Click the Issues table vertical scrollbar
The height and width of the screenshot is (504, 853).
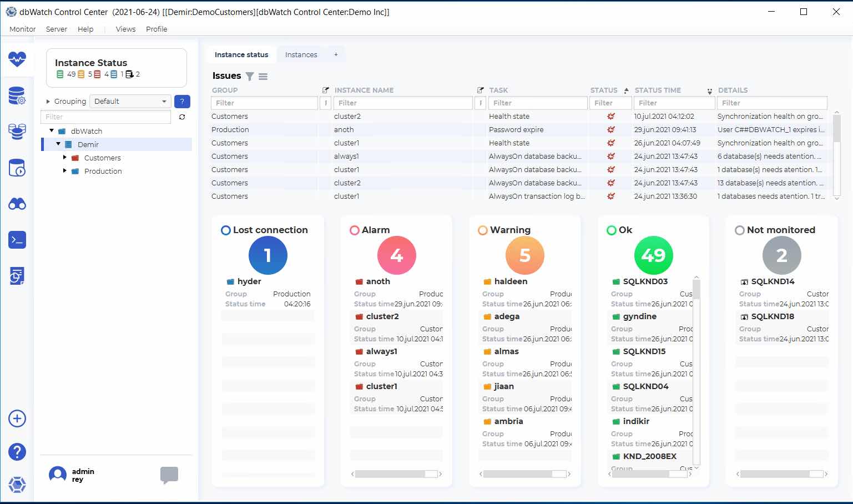[x=837, y=157]
